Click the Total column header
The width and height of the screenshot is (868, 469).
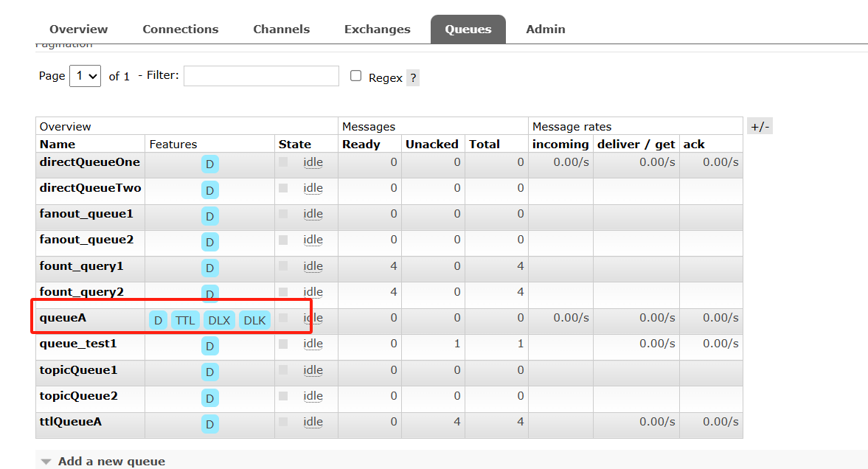tap(485, 145)
